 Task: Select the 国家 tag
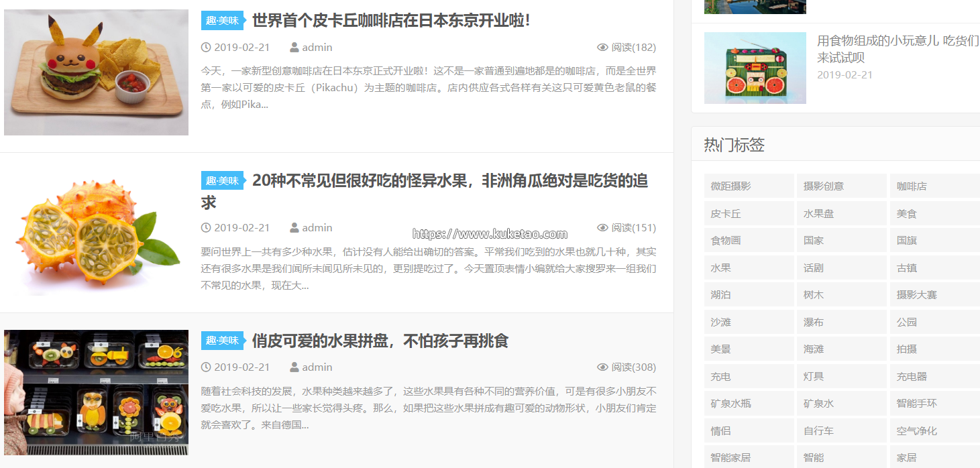(842, 240)
